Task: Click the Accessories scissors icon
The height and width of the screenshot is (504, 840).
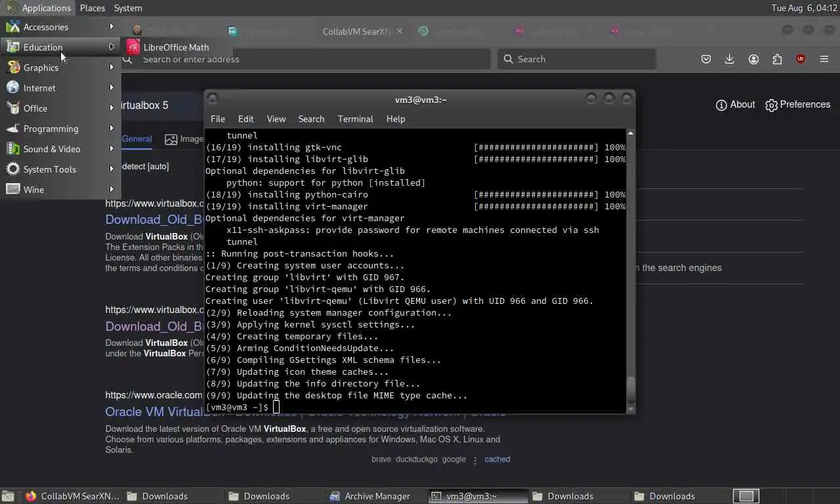Action: 13,27
